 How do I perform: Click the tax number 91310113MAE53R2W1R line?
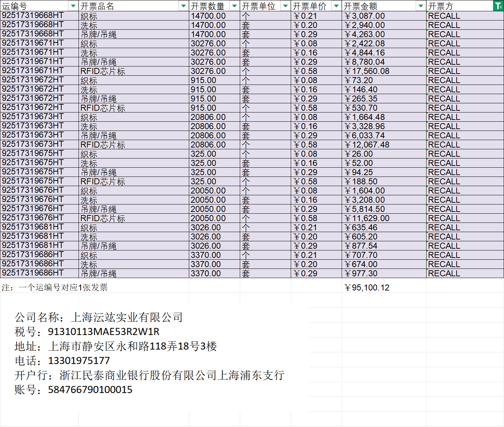[103, 332]
